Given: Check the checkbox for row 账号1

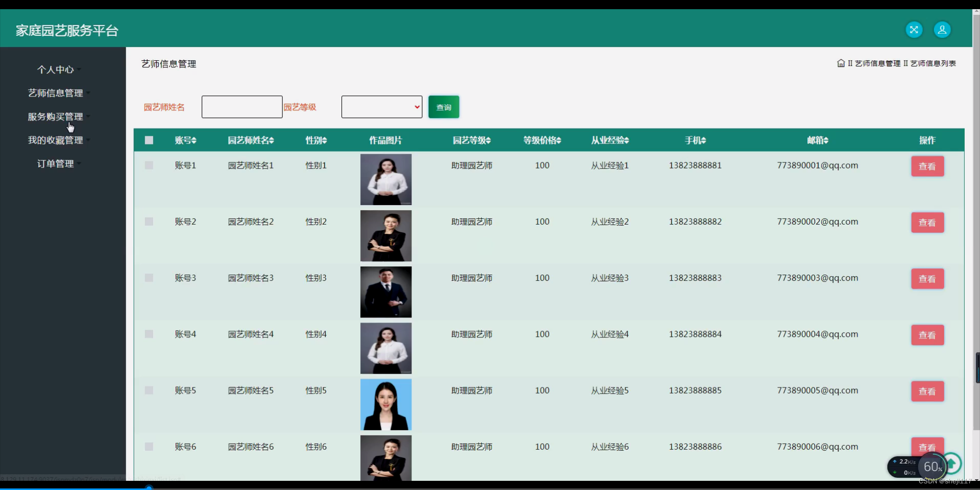Looking at the screenshot, I should tap(149, 165).
